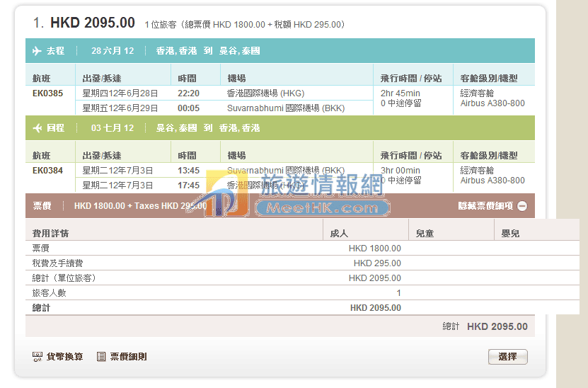Click the minus icon beside 隱藏票價細項
Image resolution: width=588 pixels, height=388 pixels.
[x=522, y=206]
